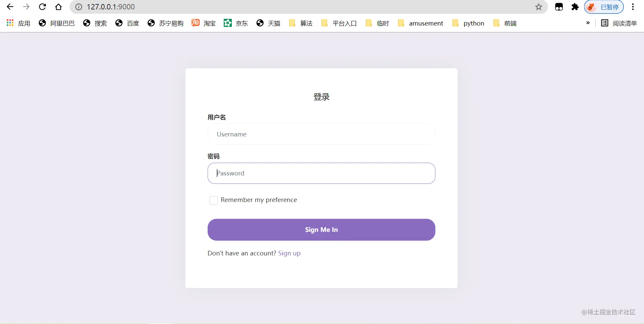Open the browser home page

[58, 7]
